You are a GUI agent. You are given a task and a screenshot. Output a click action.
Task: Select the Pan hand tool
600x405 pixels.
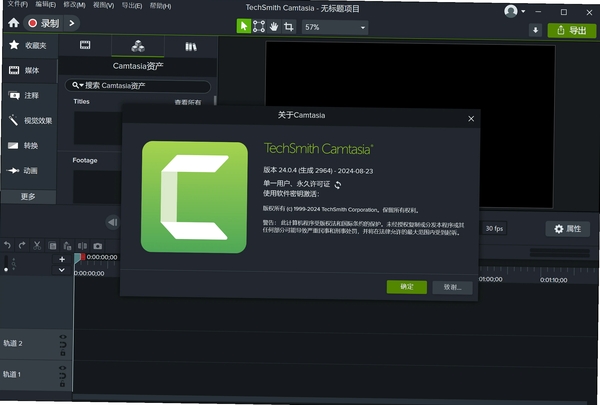point(274,26)
